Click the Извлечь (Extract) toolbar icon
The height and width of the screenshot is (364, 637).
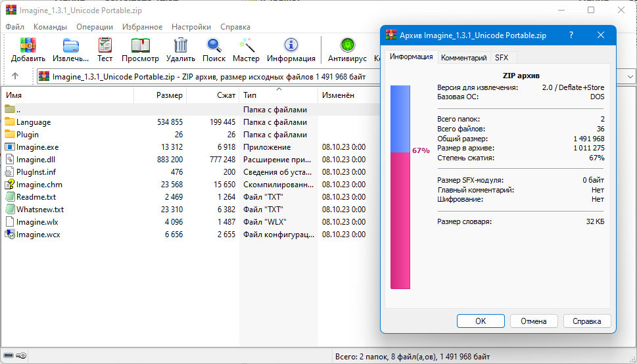tap(71, 45)
